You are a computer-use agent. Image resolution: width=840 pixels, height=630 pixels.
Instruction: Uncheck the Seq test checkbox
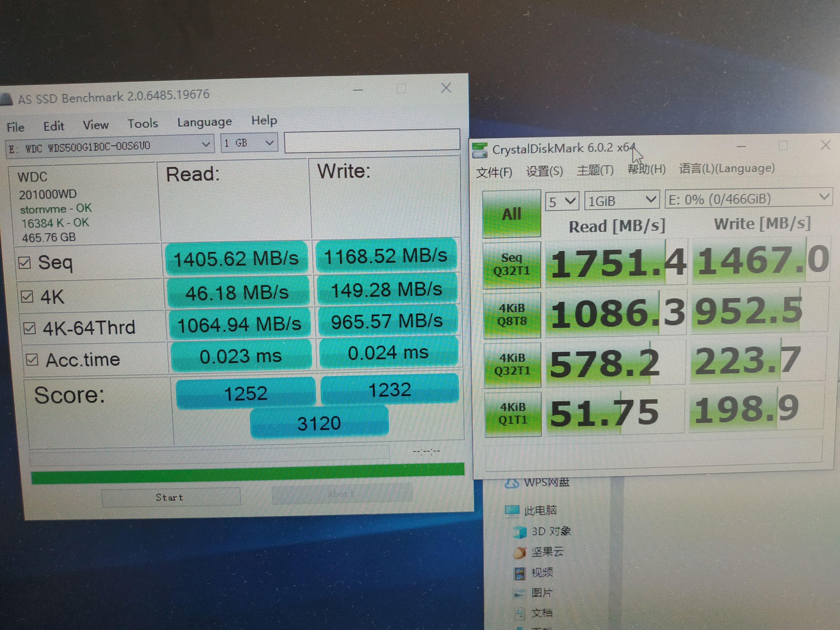tap(25, 263)
